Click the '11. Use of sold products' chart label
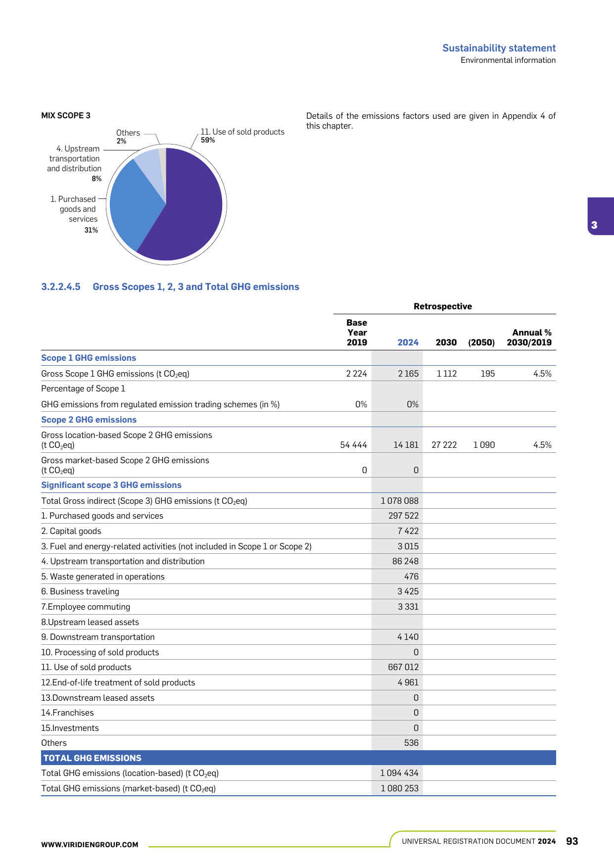Screen dimensions: 614x868 pyautogui.click(x=242, y=136)
